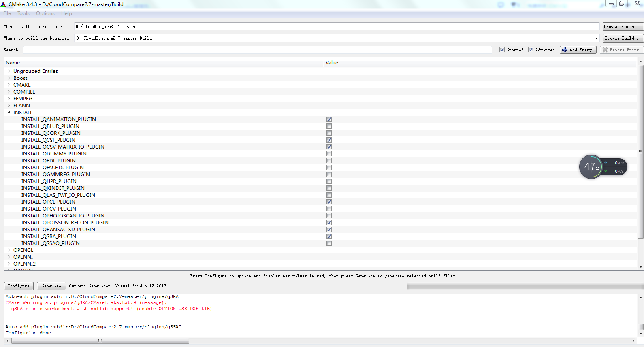644x347 pixels.
Task: Click the Value column header
Action: click(x=481, y=63)
